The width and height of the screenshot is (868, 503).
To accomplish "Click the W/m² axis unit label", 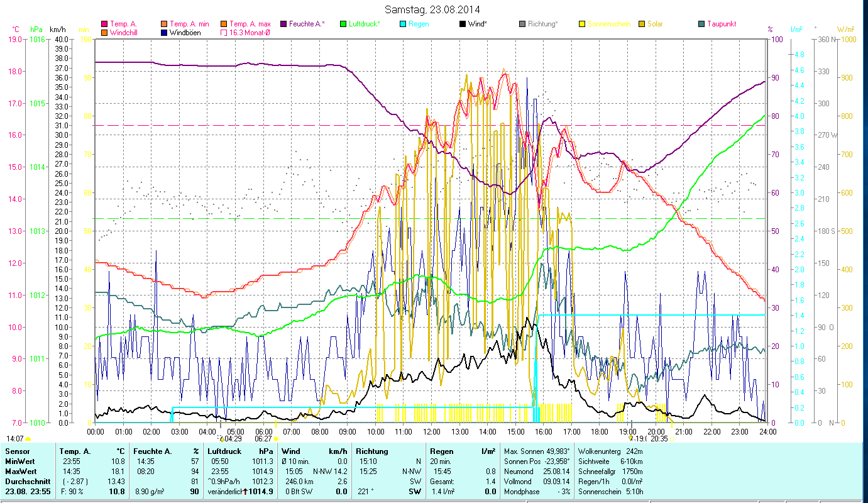I will coord(846,30).
